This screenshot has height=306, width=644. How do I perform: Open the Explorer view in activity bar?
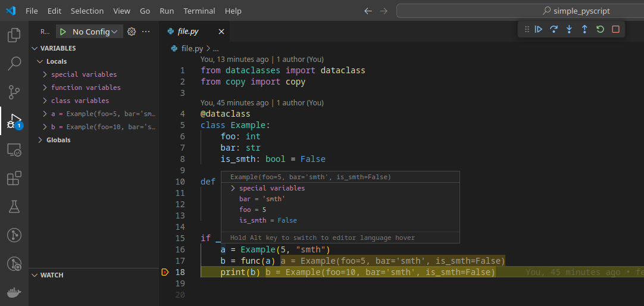coord(14,35)
